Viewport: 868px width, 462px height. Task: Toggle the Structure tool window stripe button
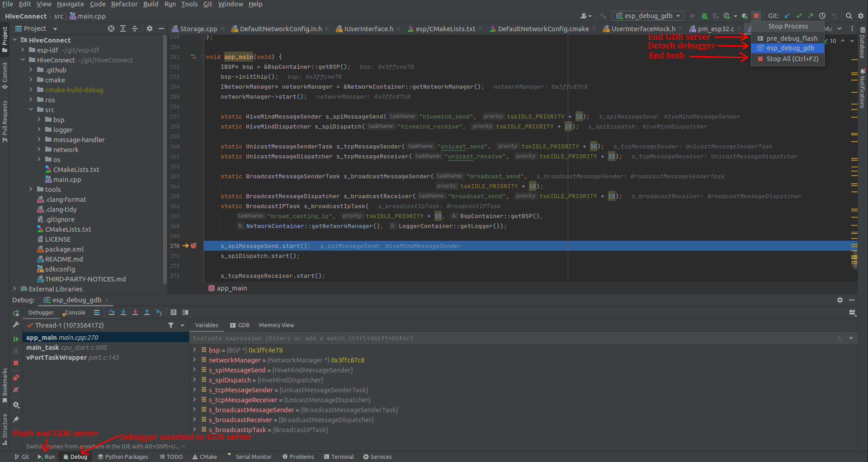click(x=5, y=429)
